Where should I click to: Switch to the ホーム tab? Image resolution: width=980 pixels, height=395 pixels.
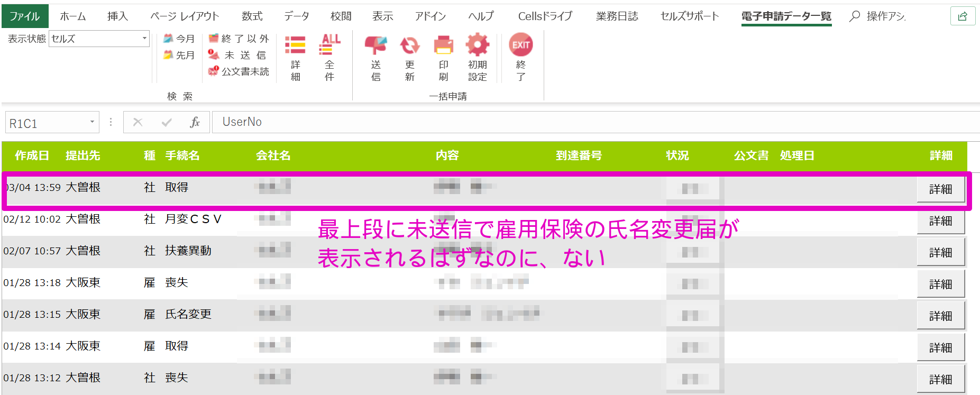[73, 16]
